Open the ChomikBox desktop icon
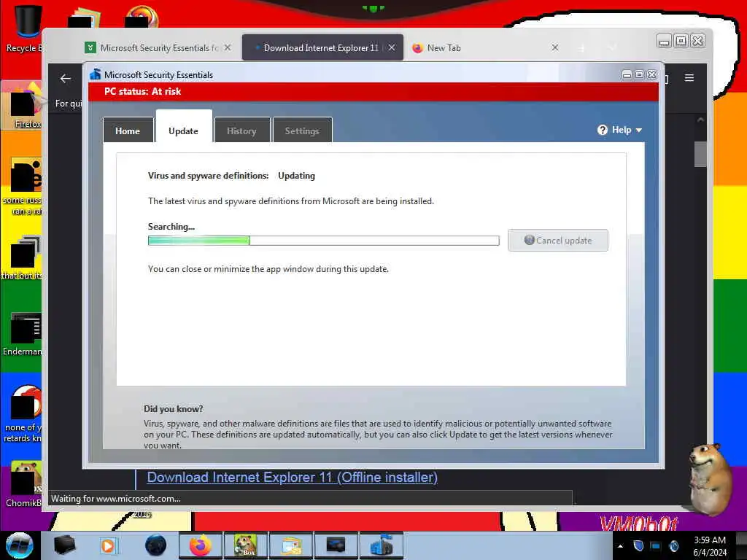 click(23, 483)
